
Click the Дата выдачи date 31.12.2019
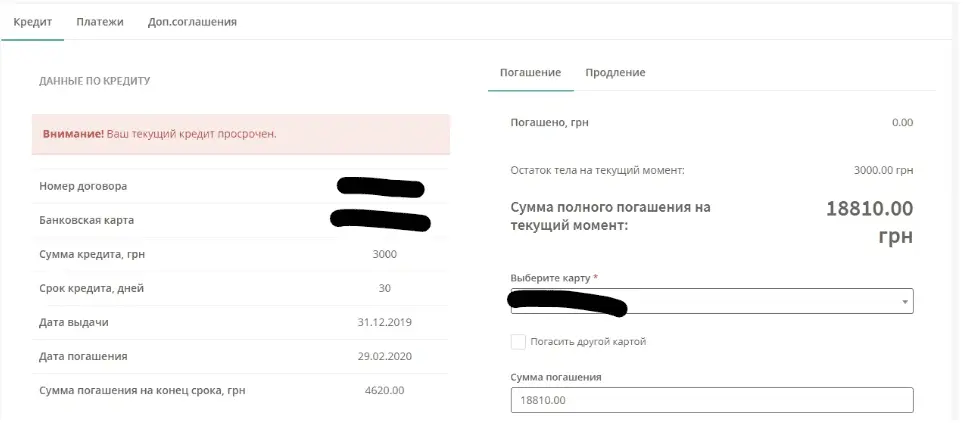(x=384, y=322)
